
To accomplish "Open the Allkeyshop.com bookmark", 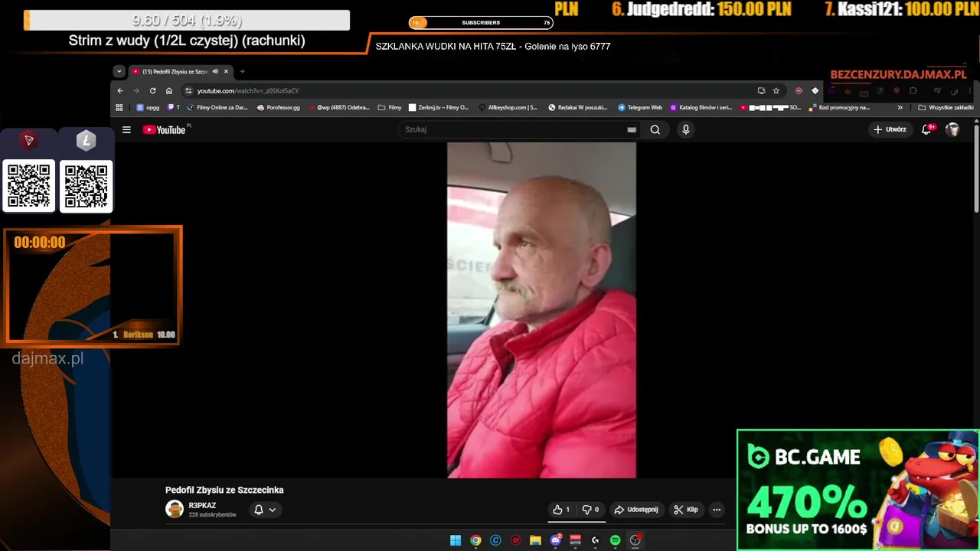I will coord(508,108).
